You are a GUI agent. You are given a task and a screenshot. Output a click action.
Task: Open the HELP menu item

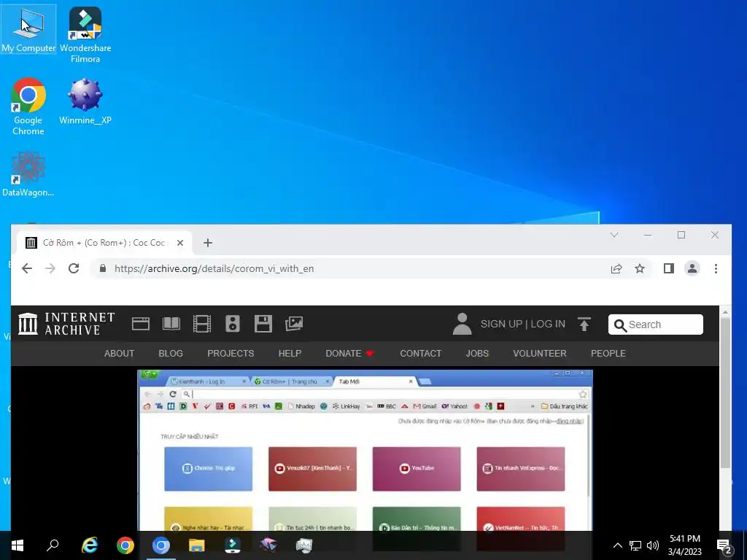(290, 354)
